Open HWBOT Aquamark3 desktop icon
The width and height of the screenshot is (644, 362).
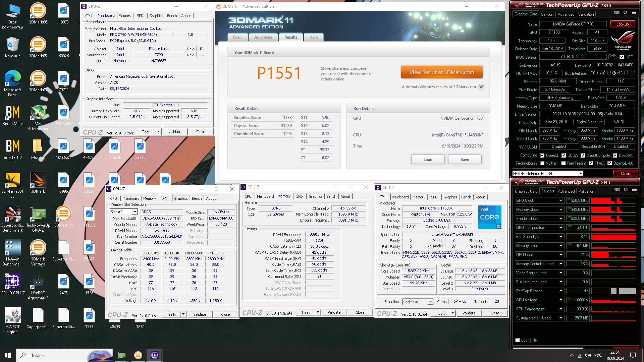coord(38,287)
